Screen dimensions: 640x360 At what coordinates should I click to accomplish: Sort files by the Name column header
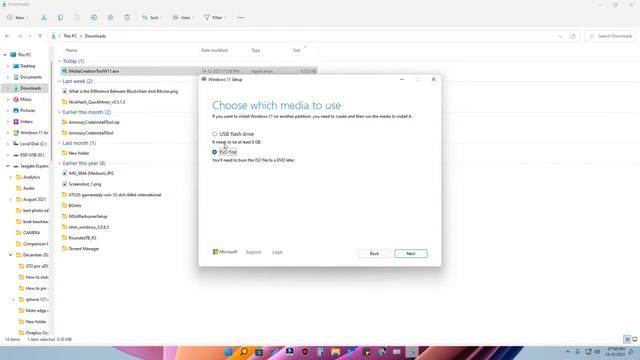coord(71,50)
